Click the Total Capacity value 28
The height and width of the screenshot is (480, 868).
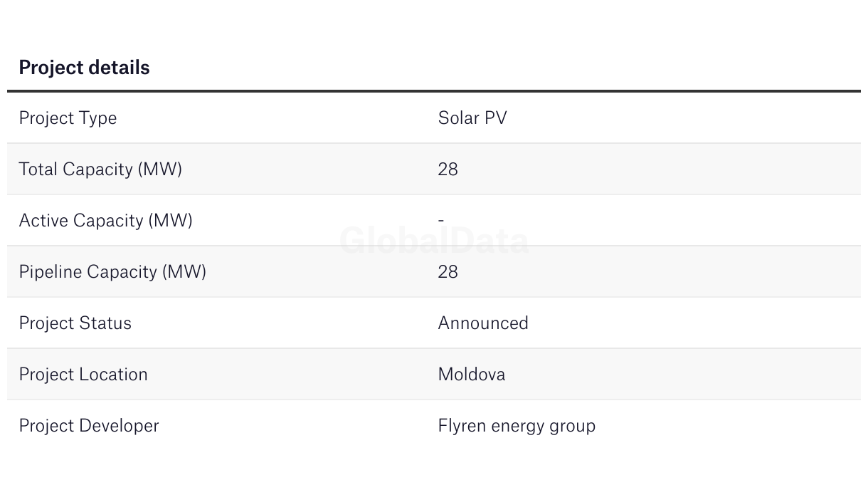click(x=448, y=169)
